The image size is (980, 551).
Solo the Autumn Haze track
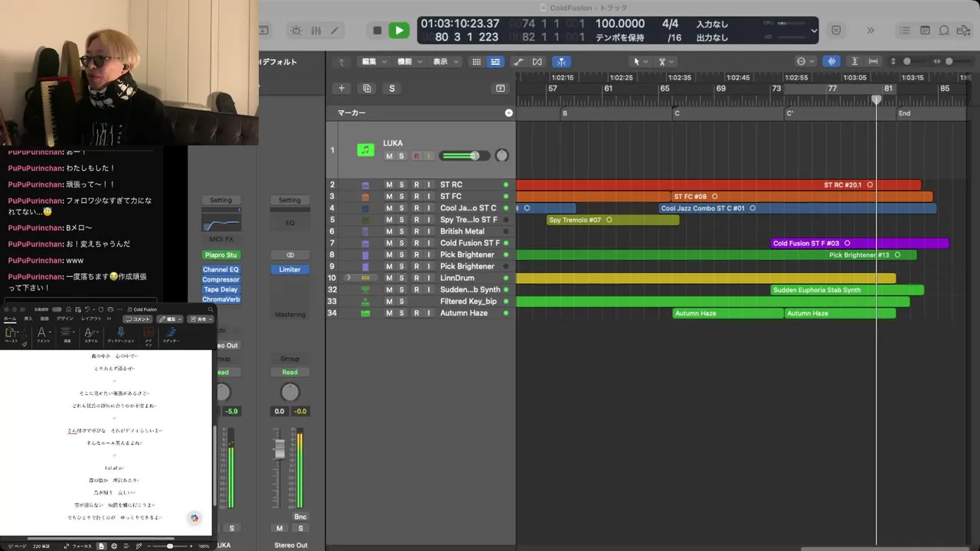(x=401, y=313)
